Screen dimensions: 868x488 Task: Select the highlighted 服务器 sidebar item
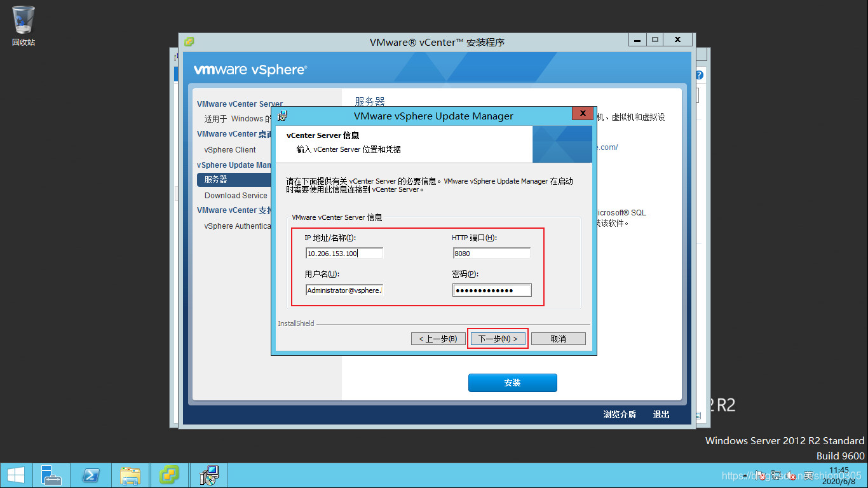point(234,180)
